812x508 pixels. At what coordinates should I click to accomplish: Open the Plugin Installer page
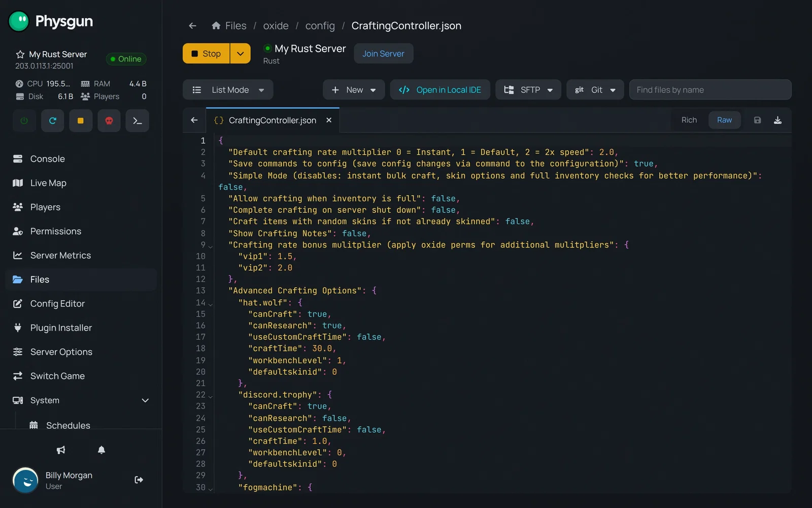tap(81, 328)
